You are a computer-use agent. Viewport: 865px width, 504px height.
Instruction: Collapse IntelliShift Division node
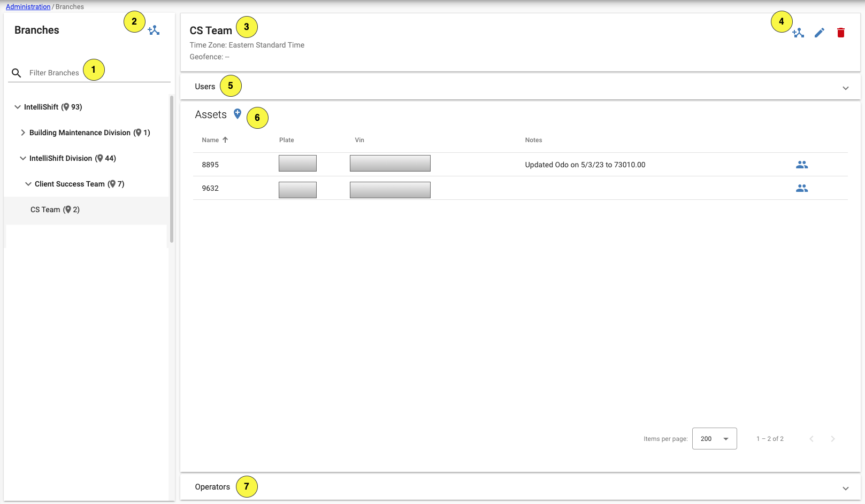23,158
